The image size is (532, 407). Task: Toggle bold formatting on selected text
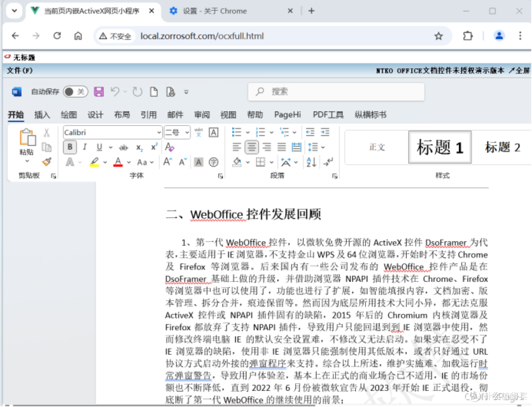pos(69,147)
